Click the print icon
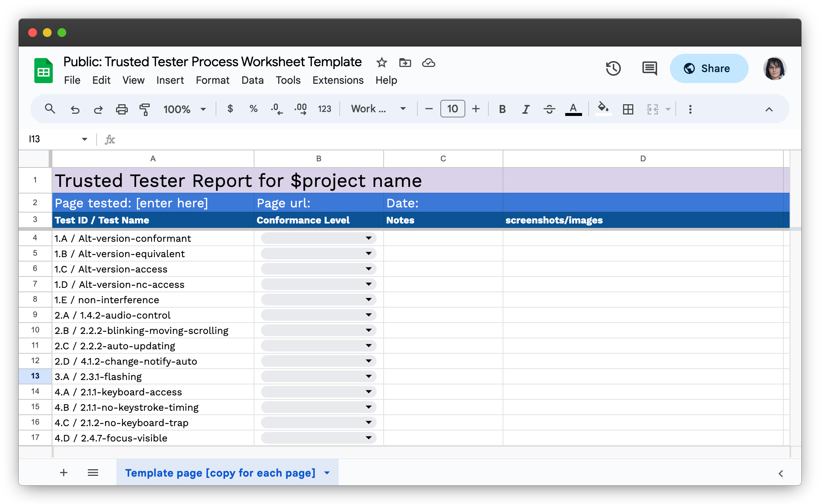 (122, 109)
